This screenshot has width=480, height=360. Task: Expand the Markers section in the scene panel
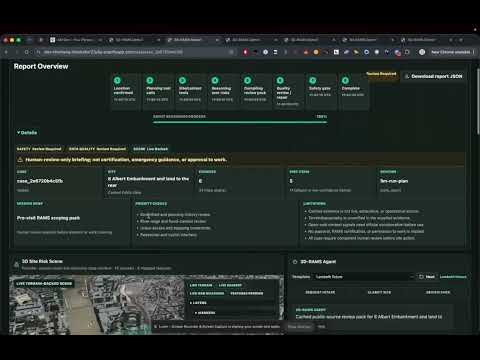[205, 313]
